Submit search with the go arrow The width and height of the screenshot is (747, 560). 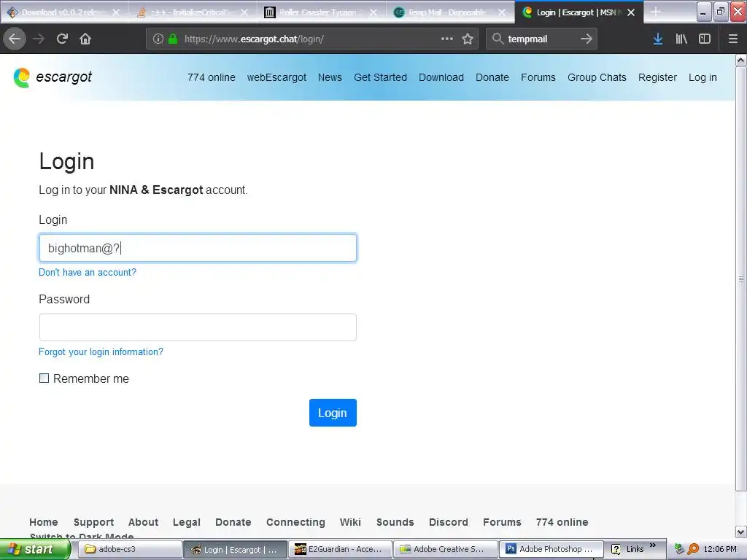click(x=587, y=39)
